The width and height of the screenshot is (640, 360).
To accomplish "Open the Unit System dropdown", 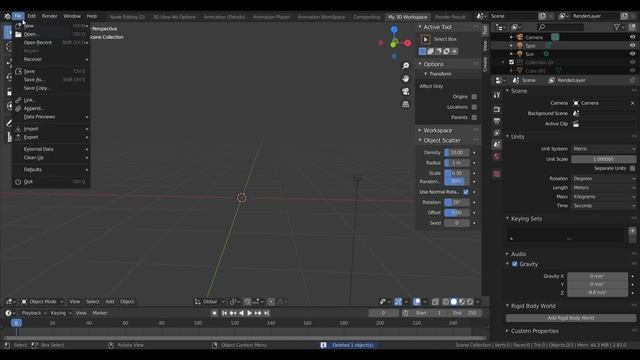I will [x=604, y=149].
